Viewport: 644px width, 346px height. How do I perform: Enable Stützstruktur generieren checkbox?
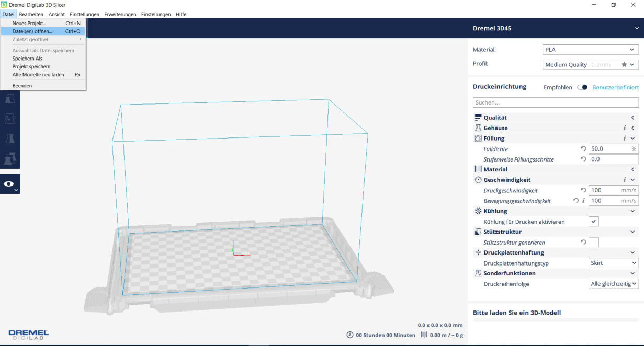point(594,242)
